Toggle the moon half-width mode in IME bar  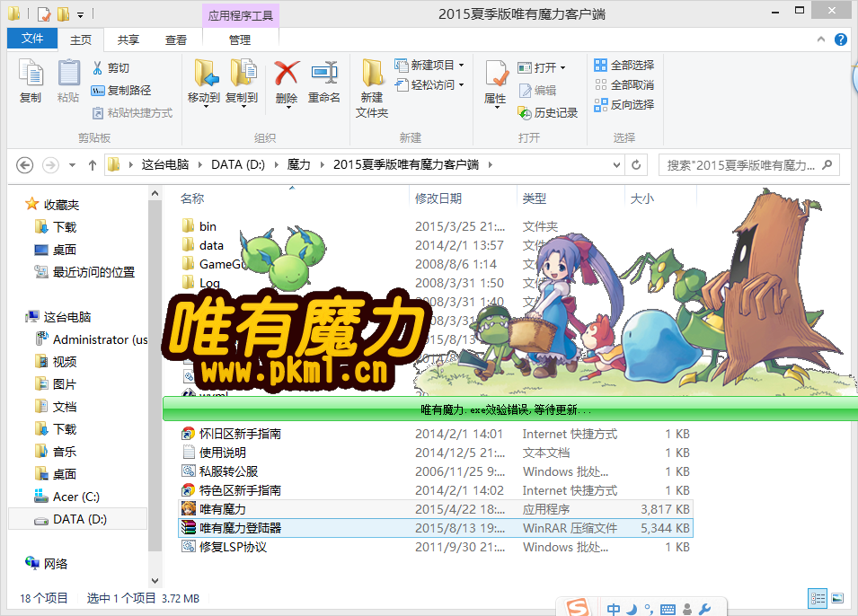pos(632,609)
